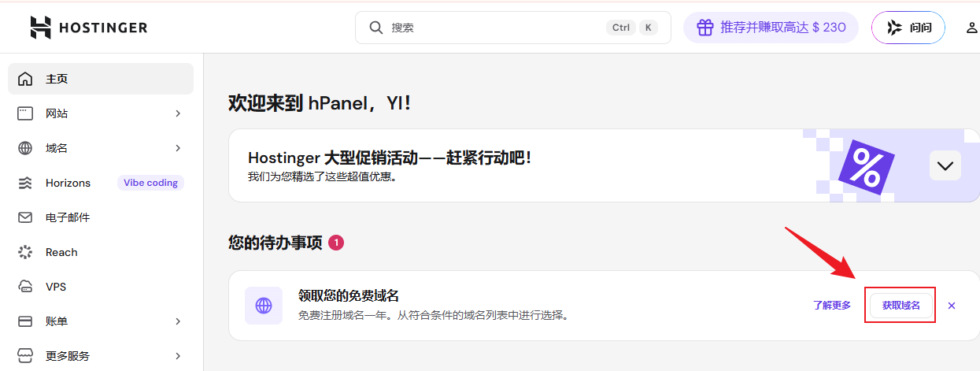The image size is (980, 371).
Task: Click the gift icon in referral banner
Action: tap(704, 28)
